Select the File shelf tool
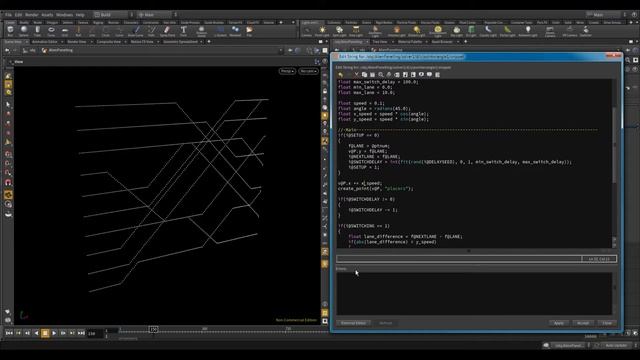 click(x=249, y=31)
